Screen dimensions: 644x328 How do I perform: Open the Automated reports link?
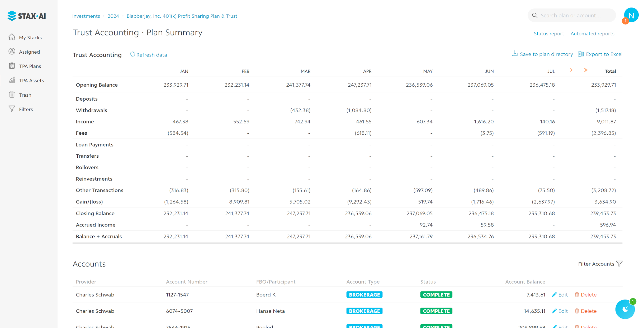click(592, 34)
